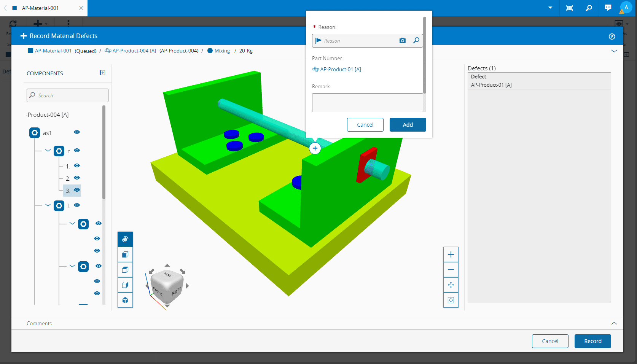The height and width of the screenshot is (364, 637).
Task: Click the solid cube icon at toolbar bottom
Action: pos(125,300)
